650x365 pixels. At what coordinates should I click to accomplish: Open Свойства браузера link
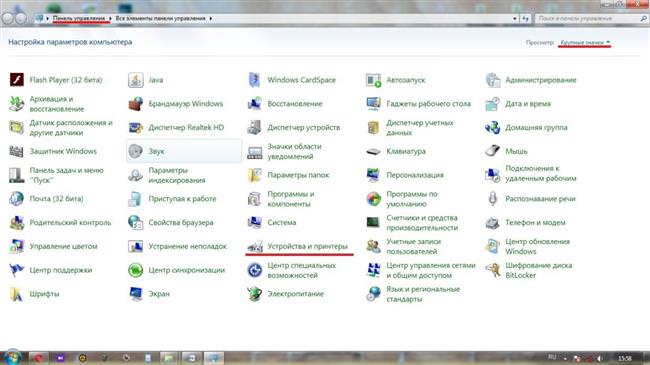click(181, 223)
